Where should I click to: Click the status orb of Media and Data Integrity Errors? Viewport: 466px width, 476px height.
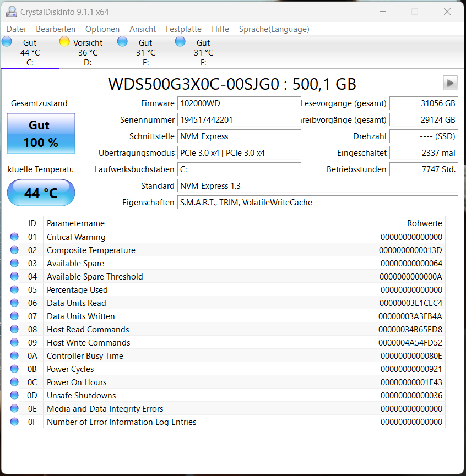click(14, 408)
